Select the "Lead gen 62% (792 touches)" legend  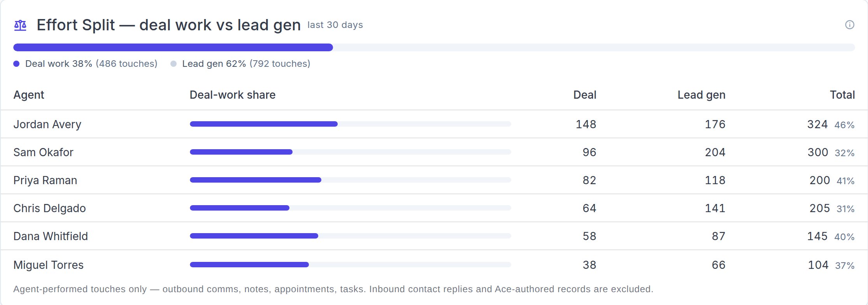[240, 64]
